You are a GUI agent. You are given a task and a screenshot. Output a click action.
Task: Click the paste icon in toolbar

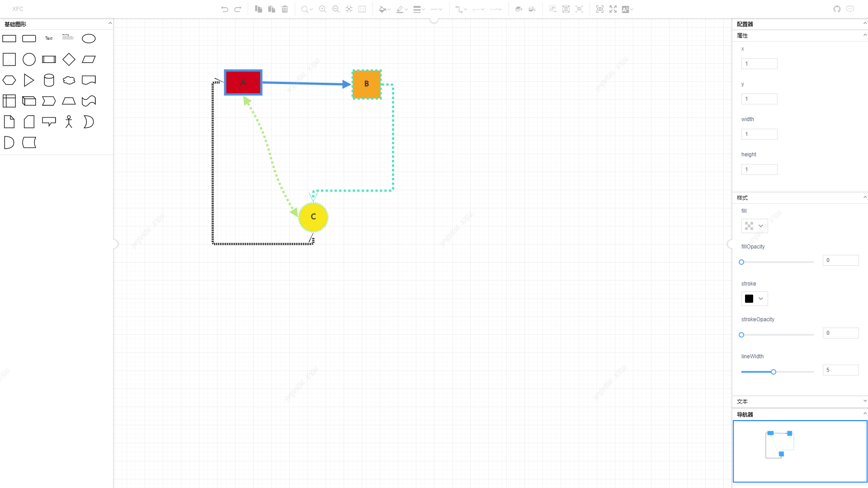[x=272, y=9]
